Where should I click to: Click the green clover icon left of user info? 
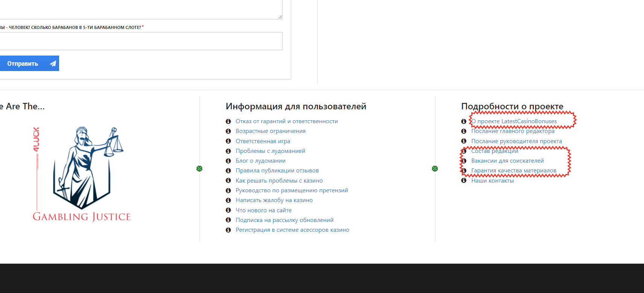pyautogui.click(x=199, y=169)
